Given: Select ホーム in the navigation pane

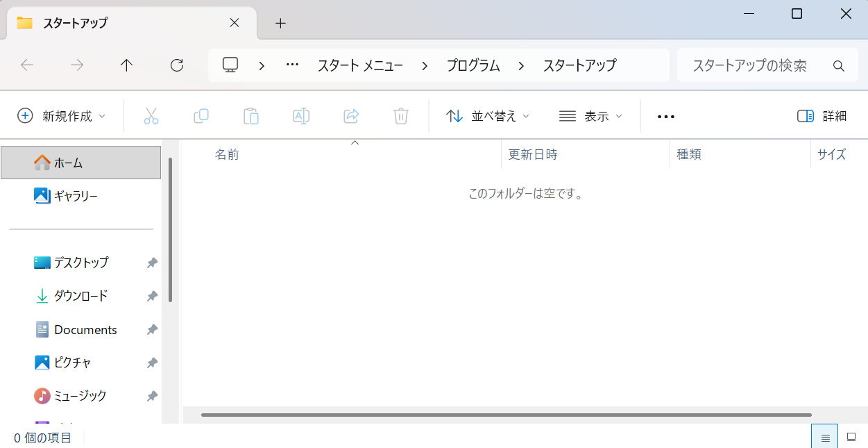Looking at the screenshot, I should pos(81,163).
